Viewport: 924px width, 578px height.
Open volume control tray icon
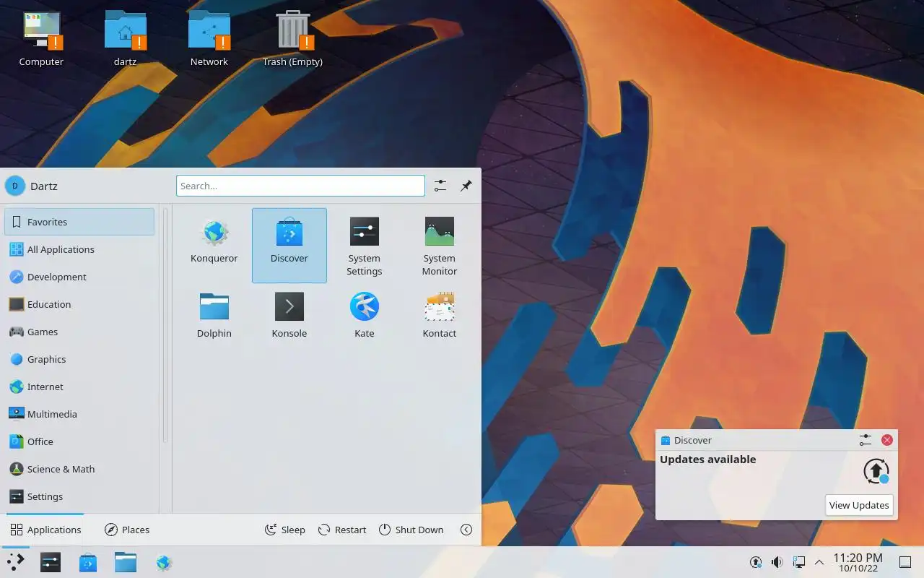[x=777, y=562]
